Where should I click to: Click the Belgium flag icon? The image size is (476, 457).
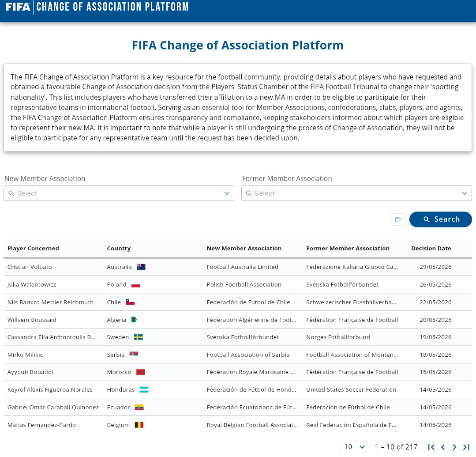139,425
